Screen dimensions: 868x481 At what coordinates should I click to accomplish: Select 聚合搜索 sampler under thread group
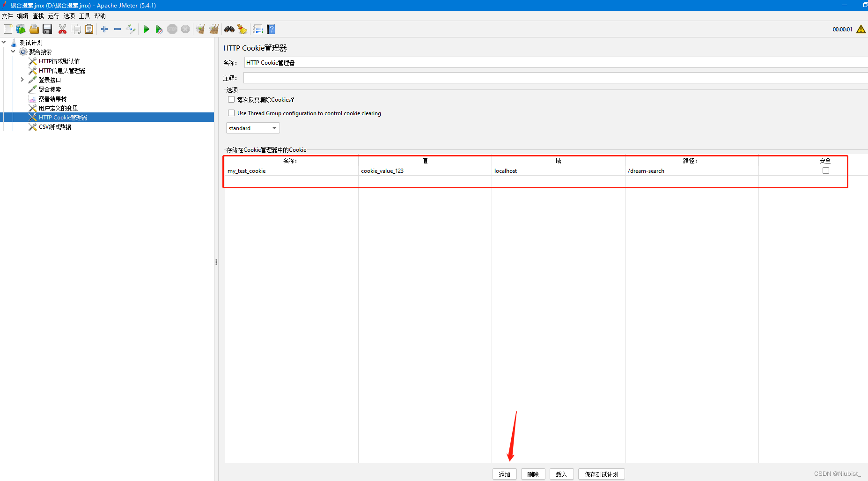point(50,89)
